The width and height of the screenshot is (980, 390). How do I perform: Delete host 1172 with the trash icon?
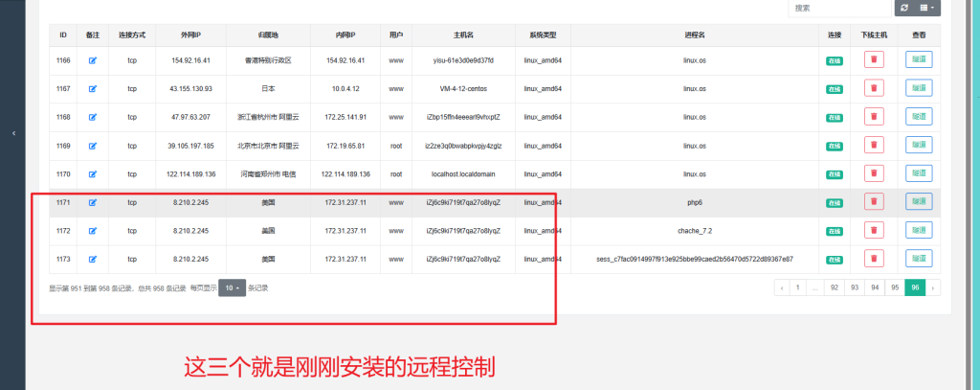click(x=874, y=231)
